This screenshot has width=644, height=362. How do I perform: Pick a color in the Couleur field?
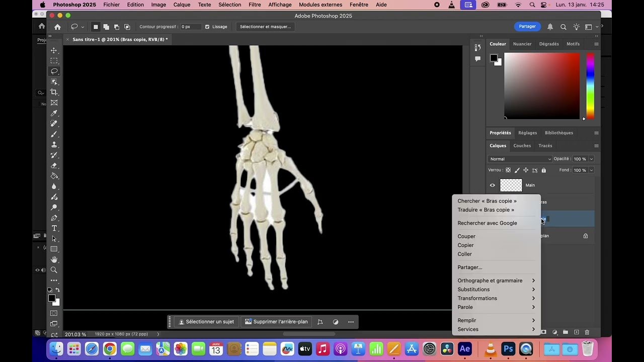(541, 86)
